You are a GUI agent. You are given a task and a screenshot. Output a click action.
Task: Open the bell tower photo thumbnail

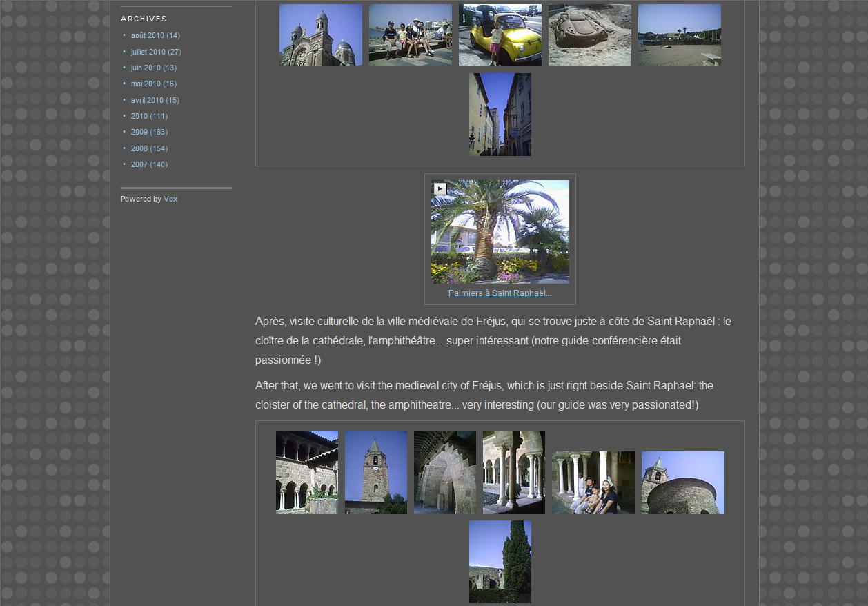pyautogui.click(x=375, y=472)
